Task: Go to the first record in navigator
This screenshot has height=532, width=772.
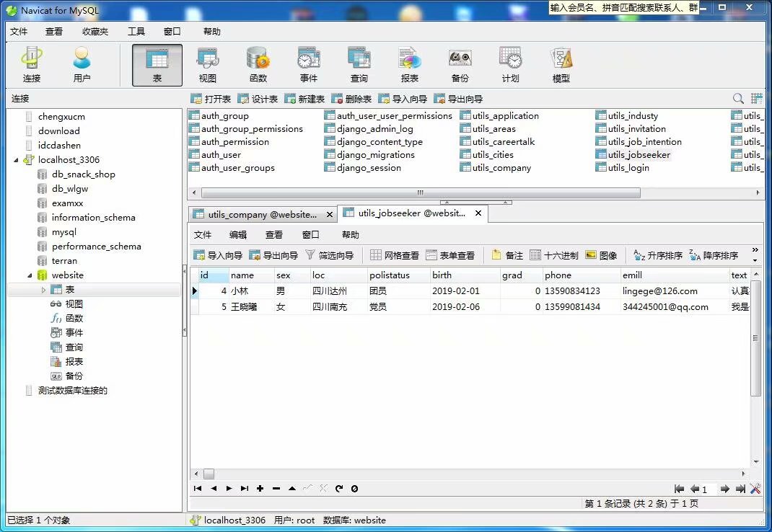Action: pyautogui.click(x=198, y=488)
